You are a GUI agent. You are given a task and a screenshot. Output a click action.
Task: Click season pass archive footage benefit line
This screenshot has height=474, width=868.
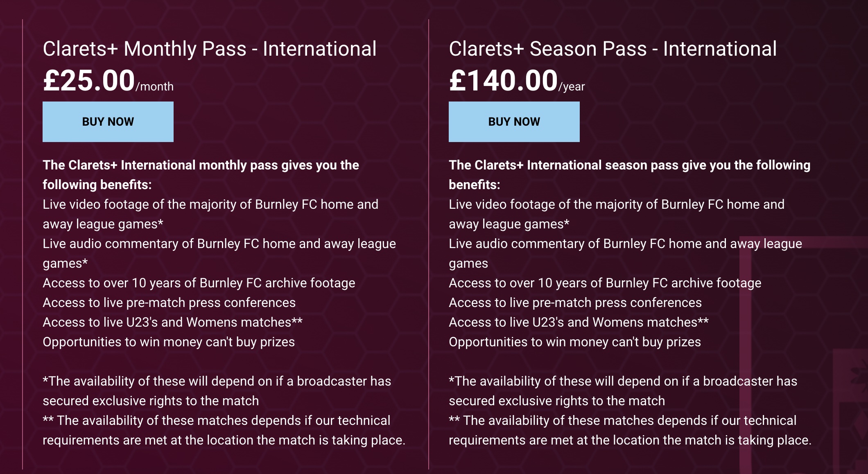[605, 283]
